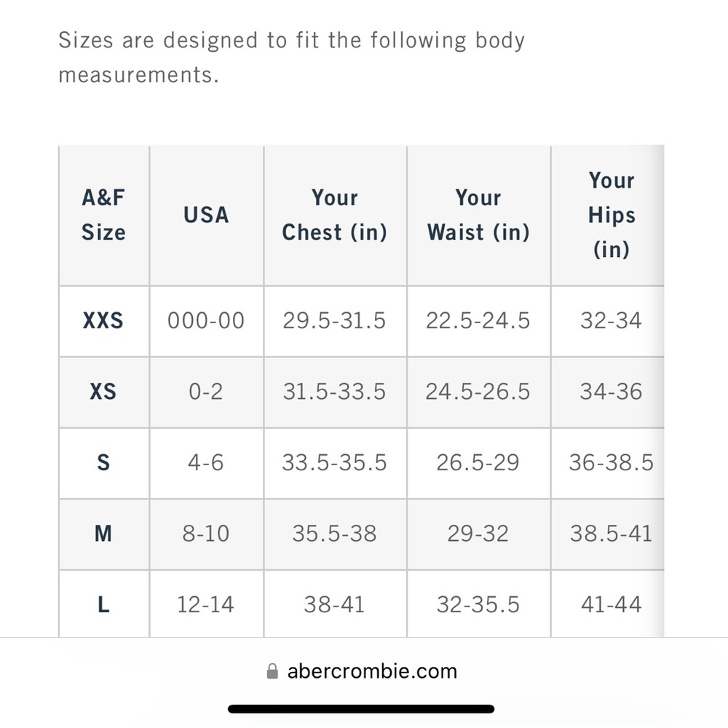The width and height of the screenshot is (728, 728).
Task: Tap the M size row label
Action: point(103,534)
